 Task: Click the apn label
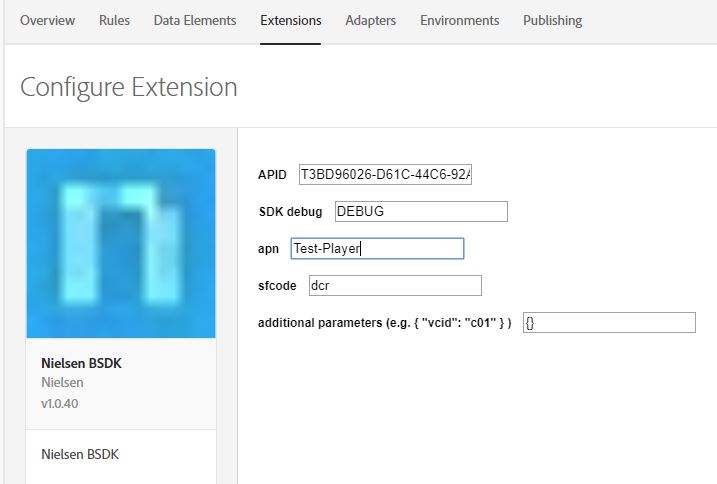268,249
